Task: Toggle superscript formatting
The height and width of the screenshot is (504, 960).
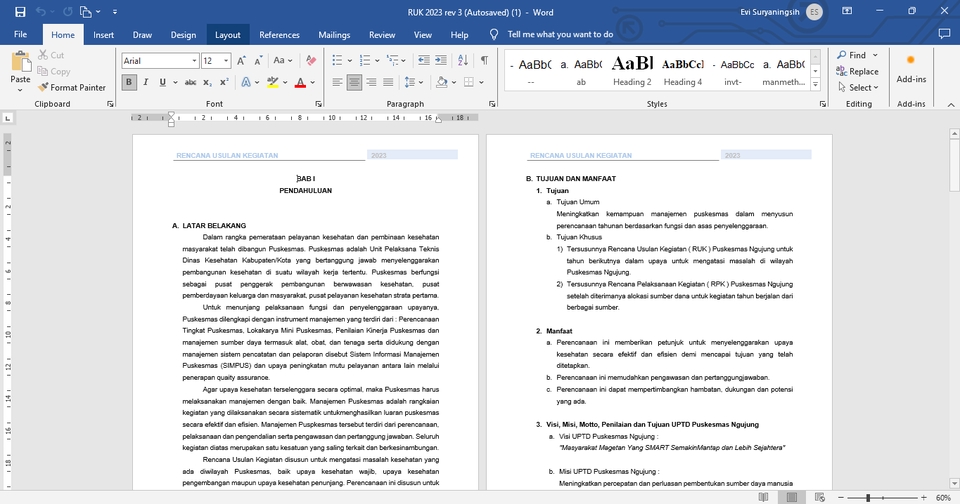Action: [x=224, y=82]
